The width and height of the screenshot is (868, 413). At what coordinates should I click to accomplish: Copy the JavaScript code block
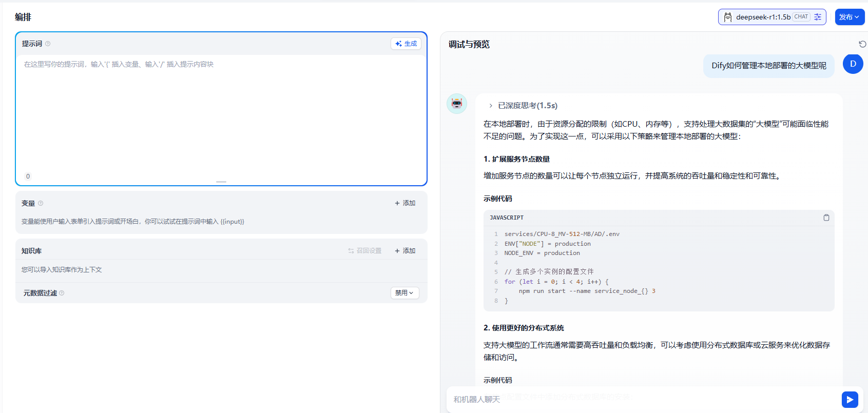(x=826, y=218)
